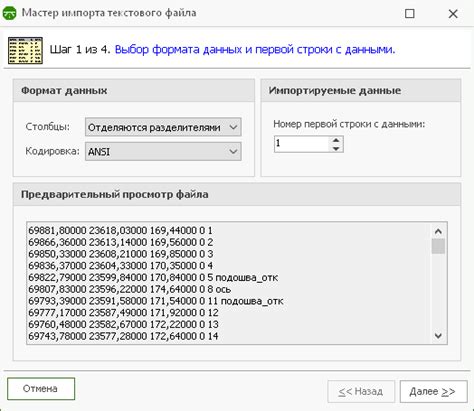Click the blue step description text
The width and height of the screenshot is (474, 411).
coord(255,50)
